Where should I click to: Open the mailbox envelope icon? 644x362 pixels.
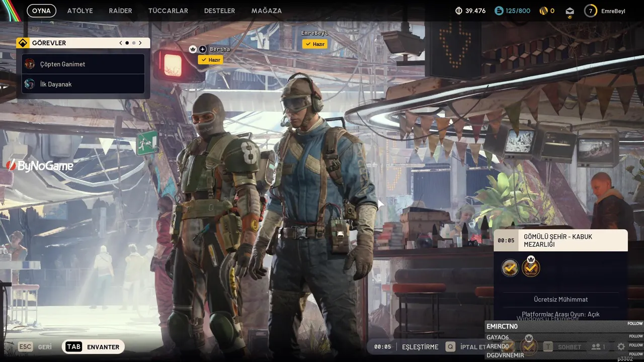click(x=570, y=11)
